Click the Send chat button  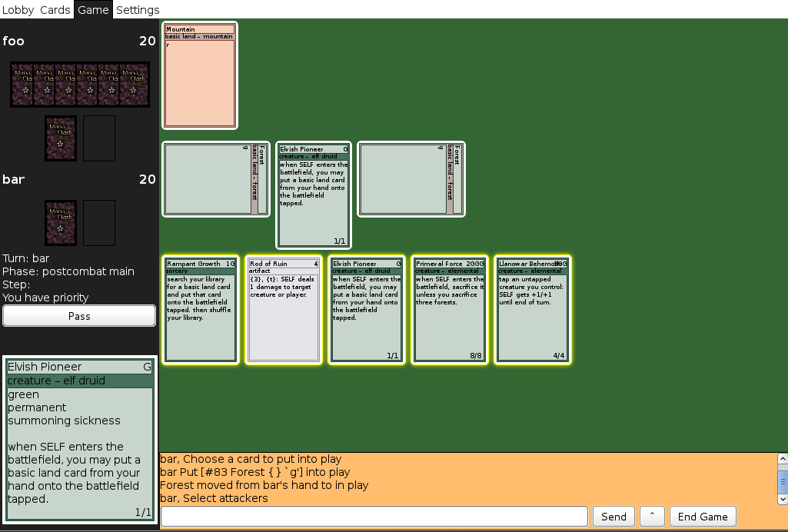[x=613, y=517]
